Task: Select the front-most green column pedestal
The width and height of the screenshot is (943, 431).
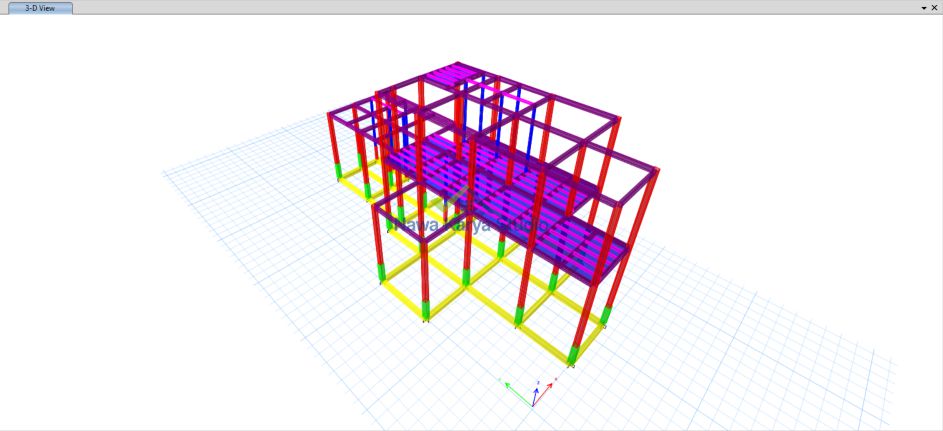Action: pyautogui.click(x=573, y=354)
